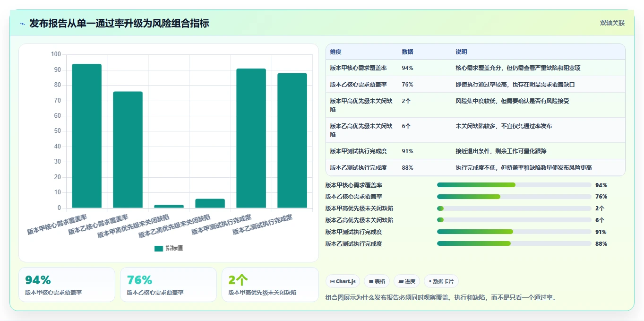644x321 pixels.
Task: Click description 执行完成度不低，但覆盖率和缺陷数量使发布风险更高
Action: coord(524,168)
